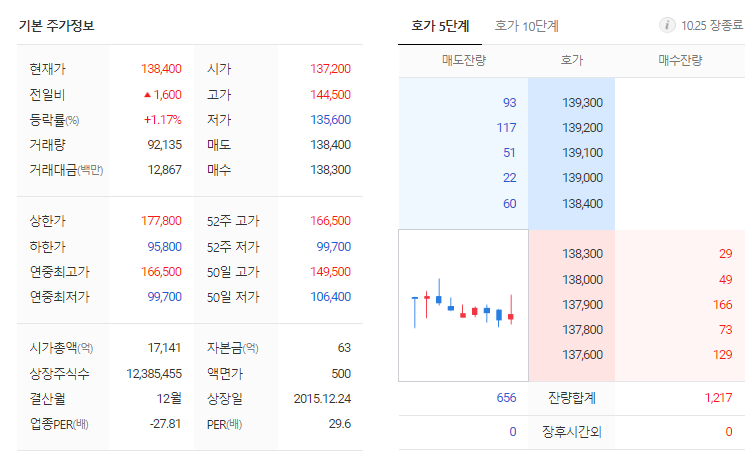
Task: Click the 50일 고가 value 149,500
Action: pyautogui.click(x=330, y=272)
